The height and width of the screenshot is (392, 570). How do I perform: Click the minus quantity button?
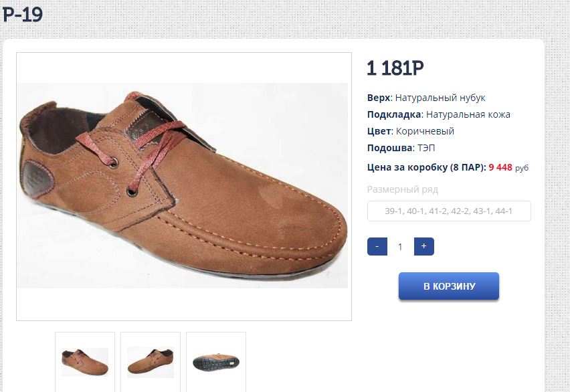[377, 246]
